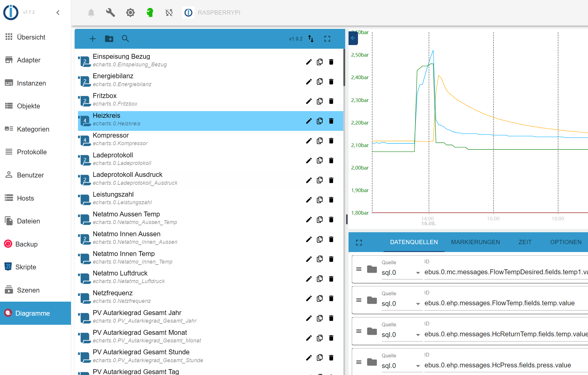This screenshot has width=588, height=375.
Task: Open Szenen in the sidebar
Action: (x=35, y=290)
